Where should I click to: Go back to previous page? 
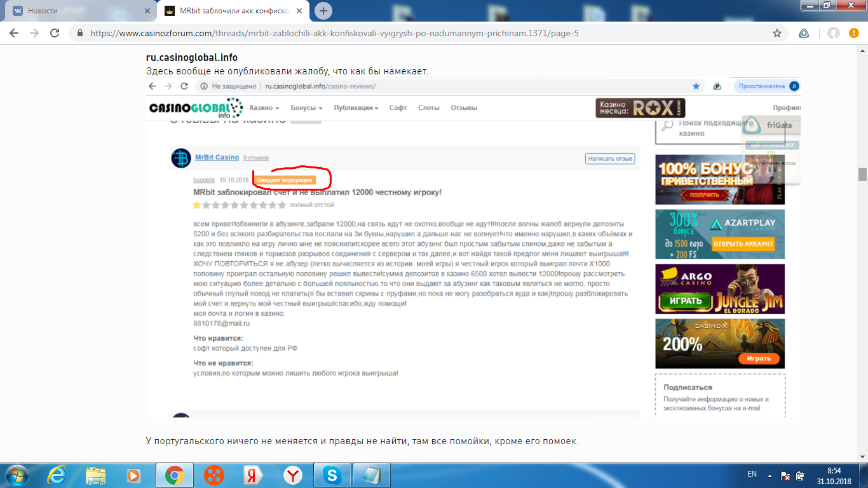point(15,33)
